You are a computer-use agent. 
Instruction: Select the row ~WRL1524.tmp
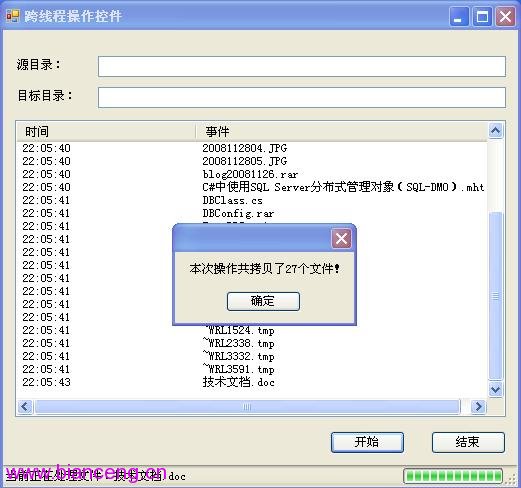pyautogui.click(x=252, y=330)
